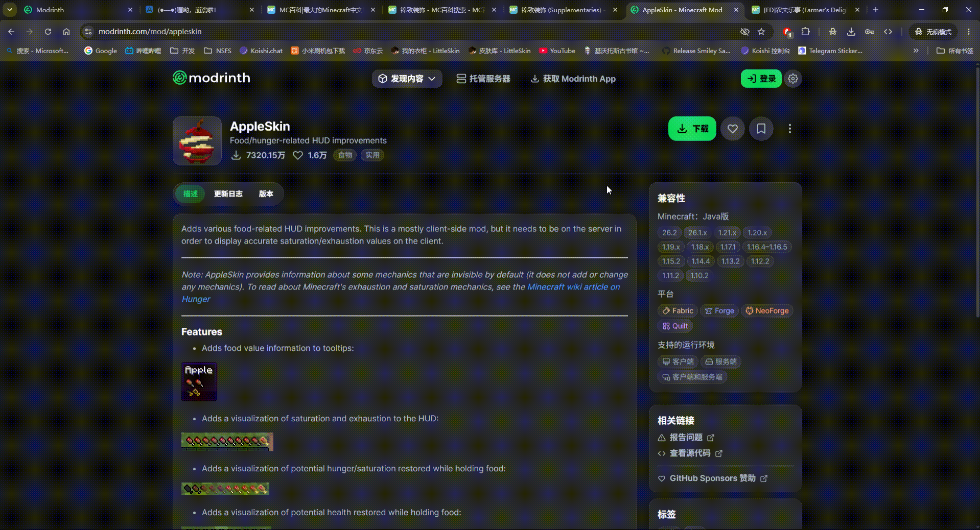Image resolution: width=980 pixels, height=530 pixels.
Task: Click the Forge platform tag
Action: [x=719, y=310]
